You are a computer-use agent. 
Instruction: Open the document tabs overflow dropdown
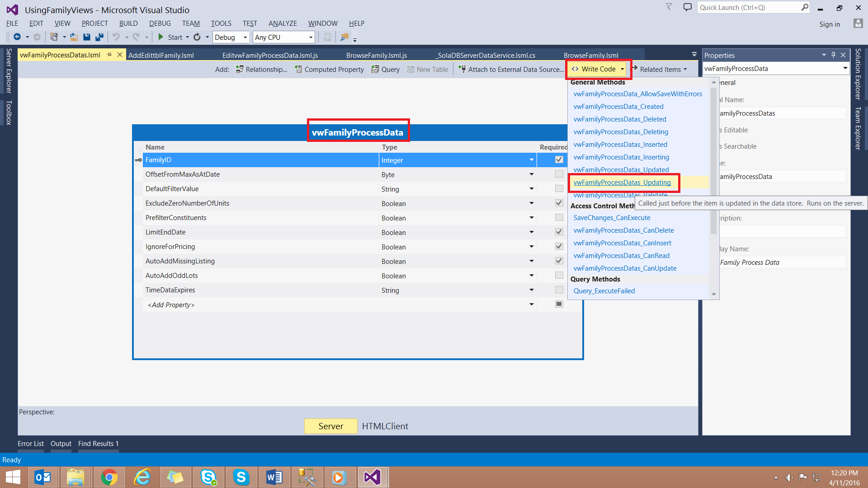[x=694, y=55]
